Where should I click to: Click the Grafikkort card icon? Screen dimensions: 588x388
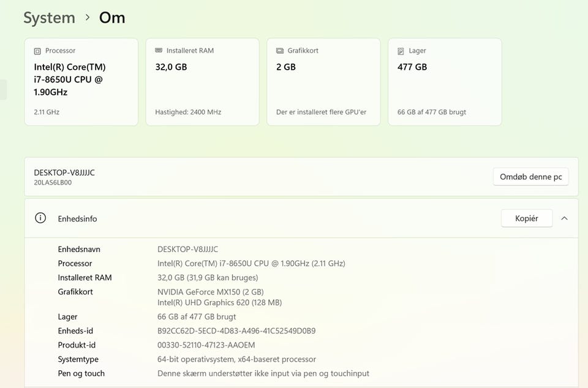pos(280,51)
